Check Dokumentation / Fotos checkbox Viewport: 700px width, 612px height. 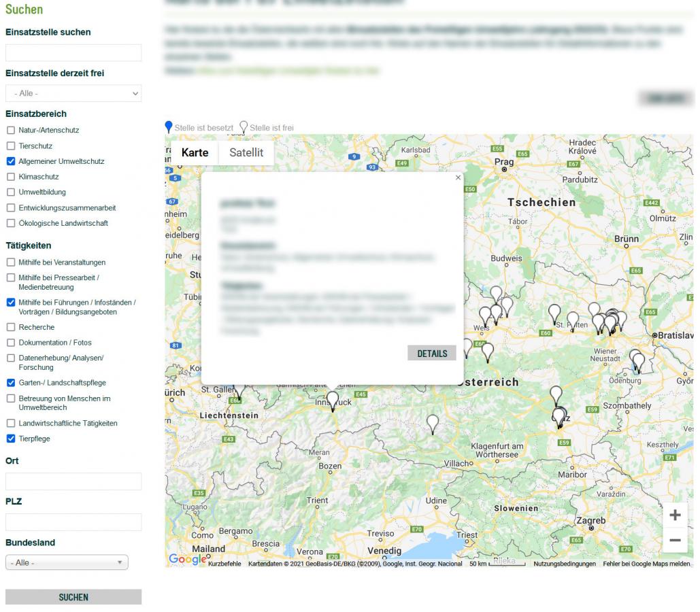11,343
